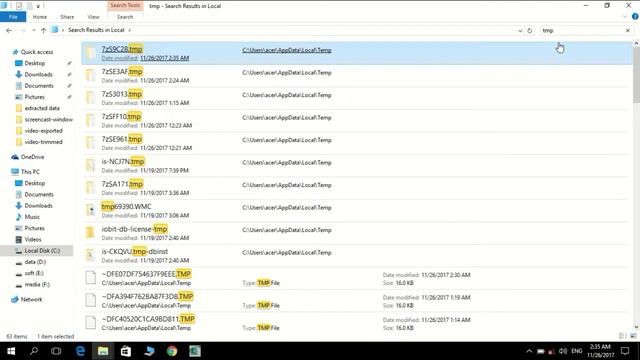Open the Help question mark icon
The image size is (640, 360).
(x=635, y=17)
